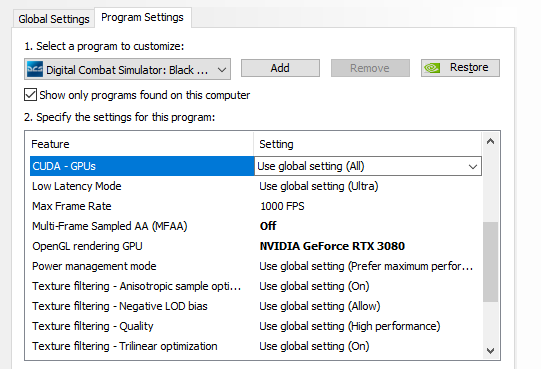Click the MFAA Off setting value
Screen dimensions: 541x369
tap(268, 226)
